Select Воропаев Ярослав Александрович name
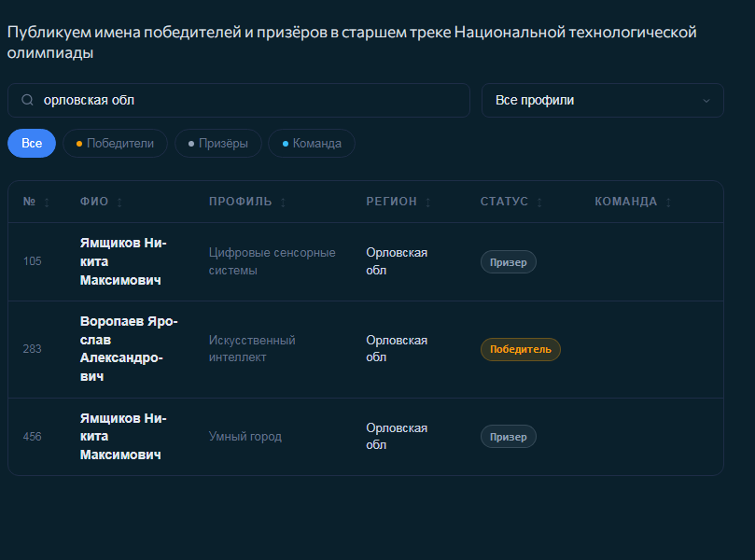This screenshot has width=755, height=560. [129, 349]
